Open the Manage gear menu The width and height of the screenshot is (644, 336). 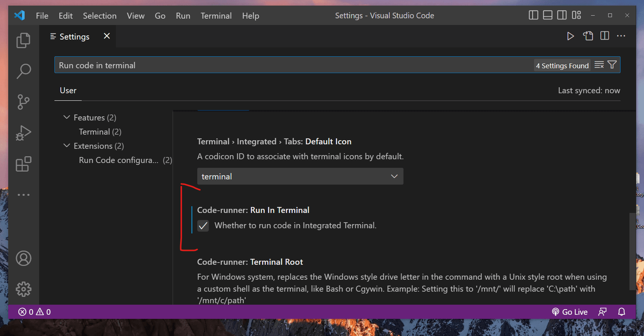(x=23, y=289)
